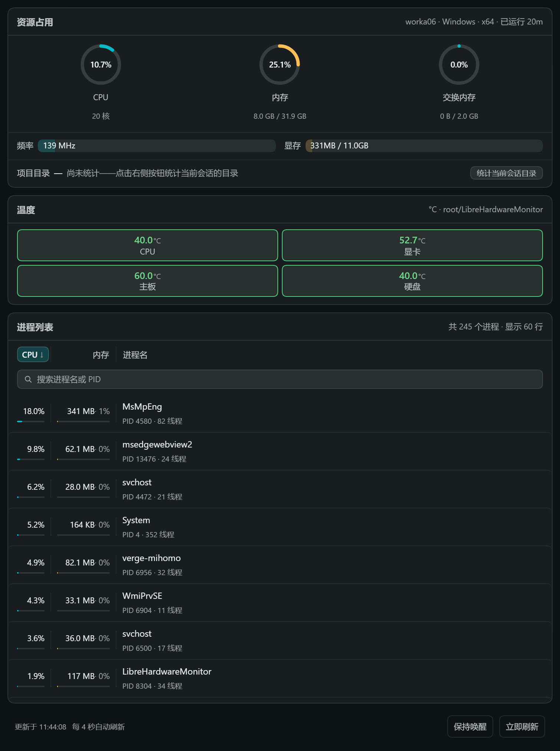Select the WmiPrvSE process row
The image size is (560, 751).
tap(280, 603)
